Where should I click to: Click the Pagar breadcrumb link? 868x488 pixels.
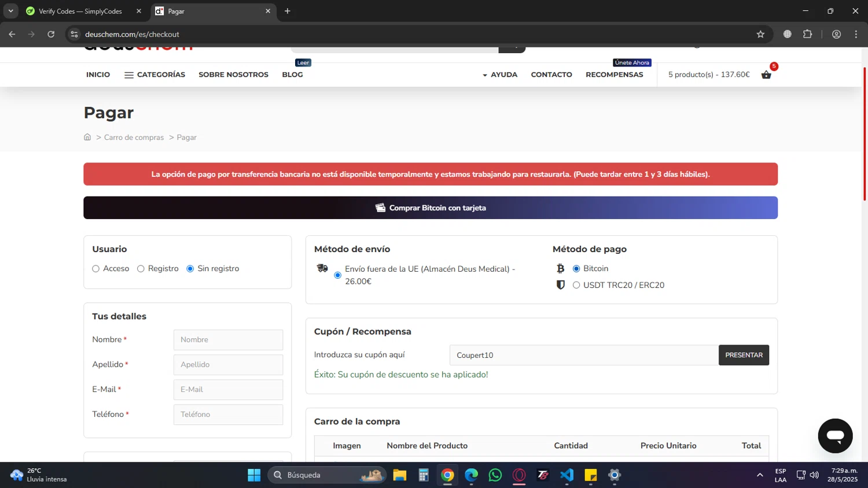coord(186,138)
